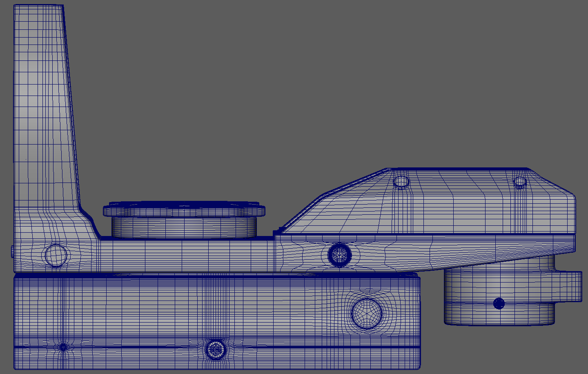Image resolution: width=588 pixels, height=374 pixels.
Task: Click the round hole on the rail's left end
Action: [56, 255]
